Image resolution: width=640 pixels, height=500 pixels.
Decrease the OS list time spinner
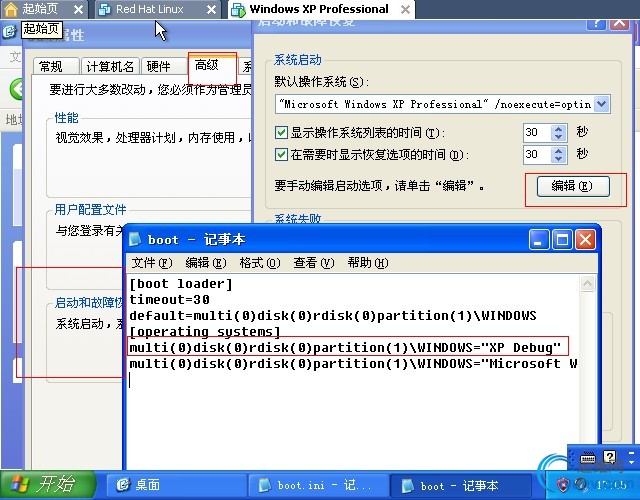pos(558,137)
